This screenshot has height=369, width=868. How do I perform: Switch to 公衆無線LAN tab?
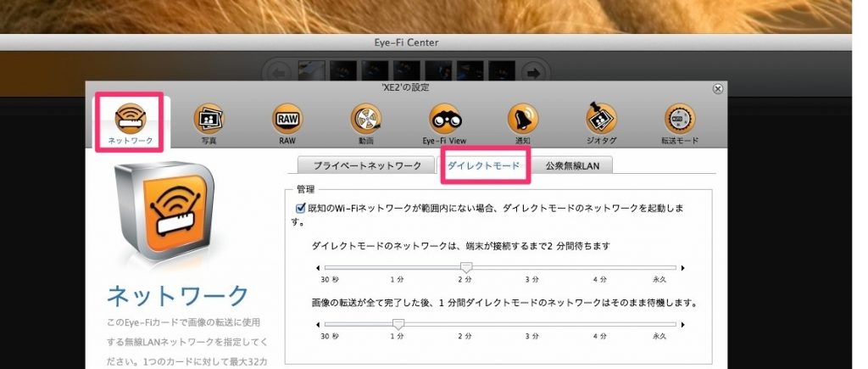click(572, 165)
